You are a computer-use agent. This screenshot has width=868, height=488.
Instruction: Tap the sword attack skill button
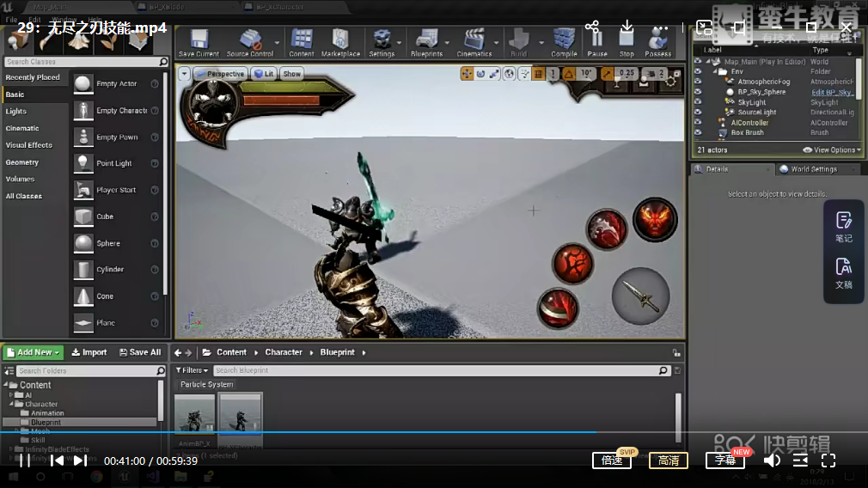pyautogui.click(x=640, y=296)
